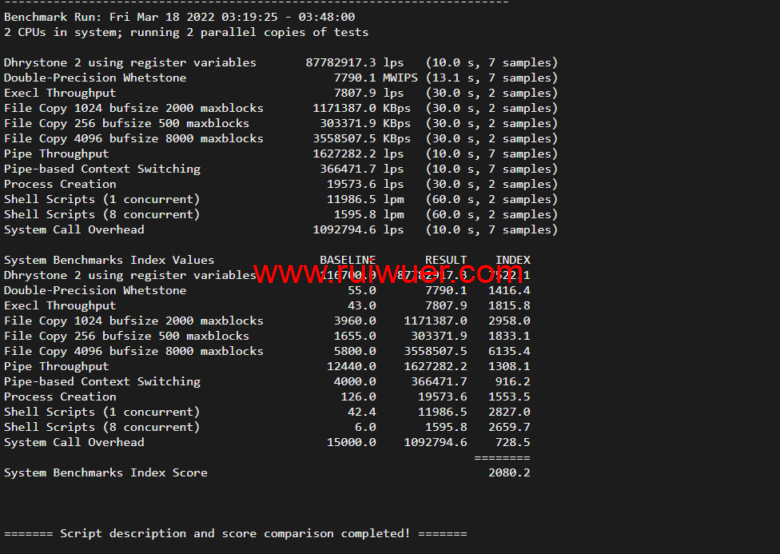Click the '2 CPUs in system' line
Screen dimensions: 780x554
click(185, 32)
